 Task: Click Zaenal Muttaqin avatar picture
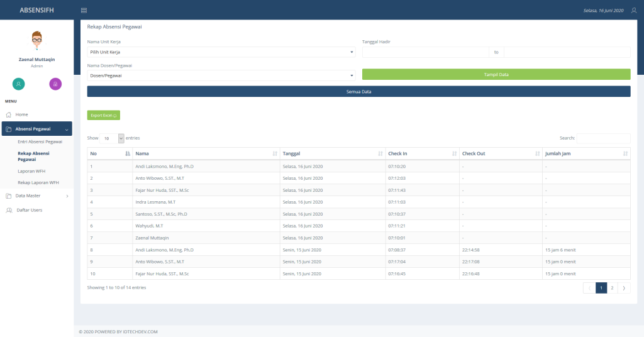[x=36, y=41]
